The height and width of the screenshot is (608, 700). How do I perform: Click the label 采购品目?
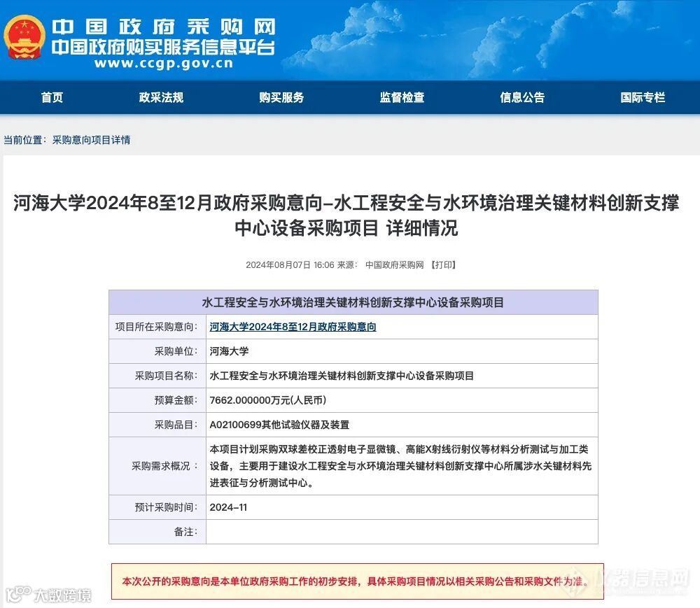click(x=176, y=425)
